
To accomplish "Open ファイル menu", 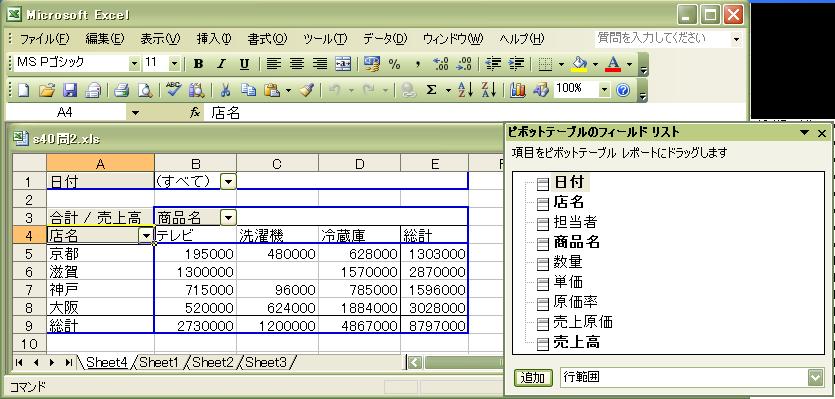I will pyautogui.click(x=45, y=39).
